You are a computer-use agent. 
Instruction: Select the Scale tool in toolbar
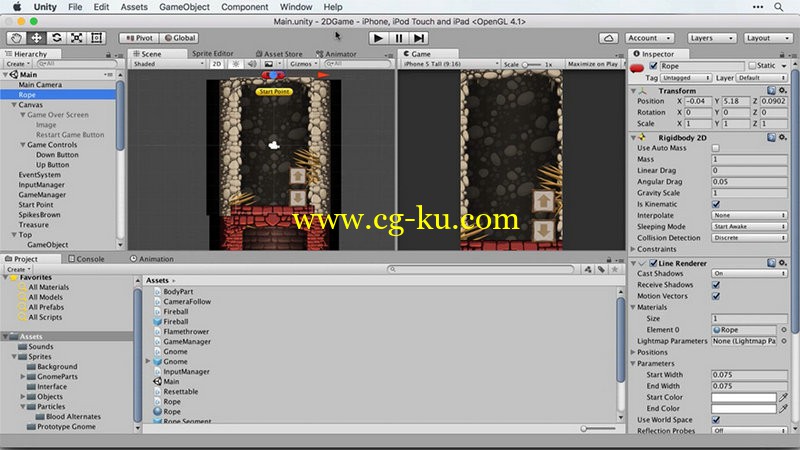(x=77, y=38)
